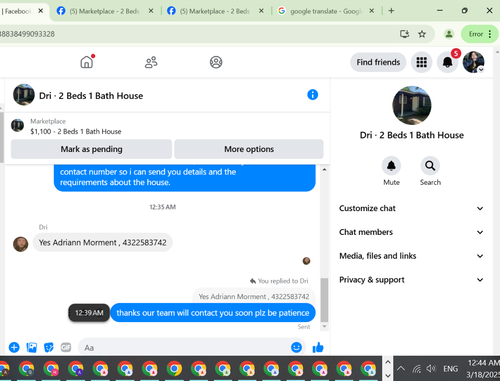Click taskbar clock 12:44 AM
The height and width of the screenshot is (381, 500).
pyautogui.click(x=483, y=363)
